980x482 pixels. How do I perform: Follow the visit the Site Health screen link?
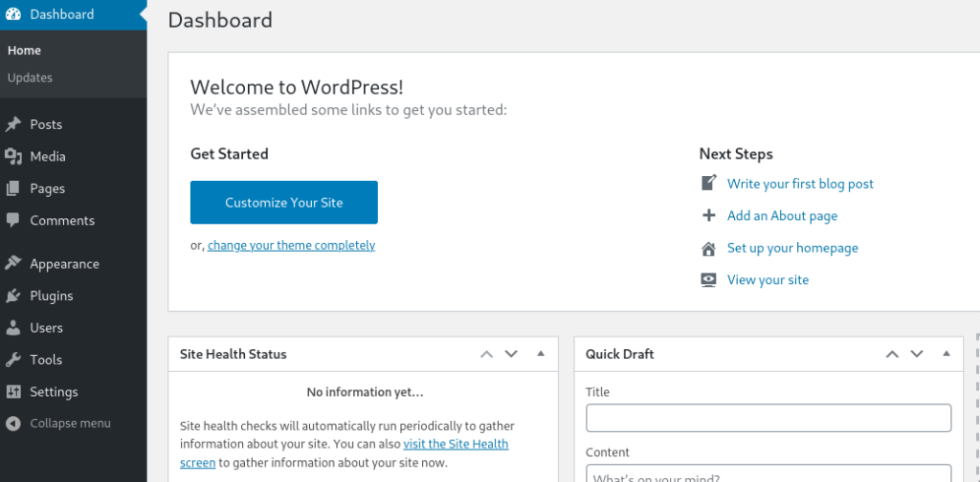point(456,444)
